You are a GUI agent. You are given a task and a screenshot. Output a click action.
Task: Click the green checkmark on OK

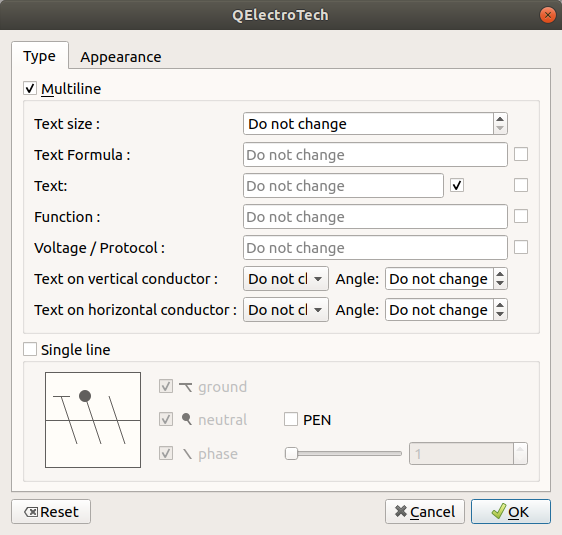pyautogui.click(x=499, y=511)
